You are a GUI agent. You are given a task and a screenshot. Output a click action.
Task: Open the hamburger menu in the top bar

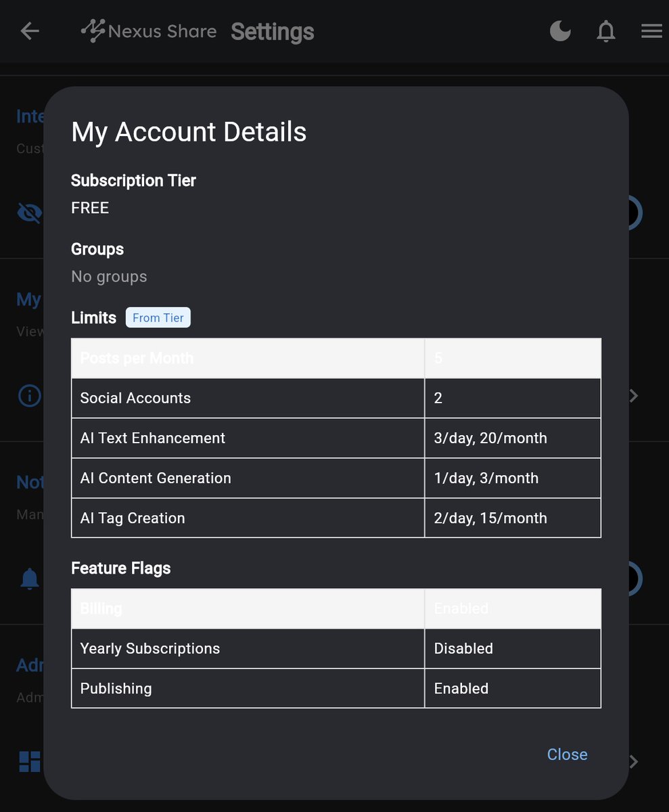[x=651, y=30]
